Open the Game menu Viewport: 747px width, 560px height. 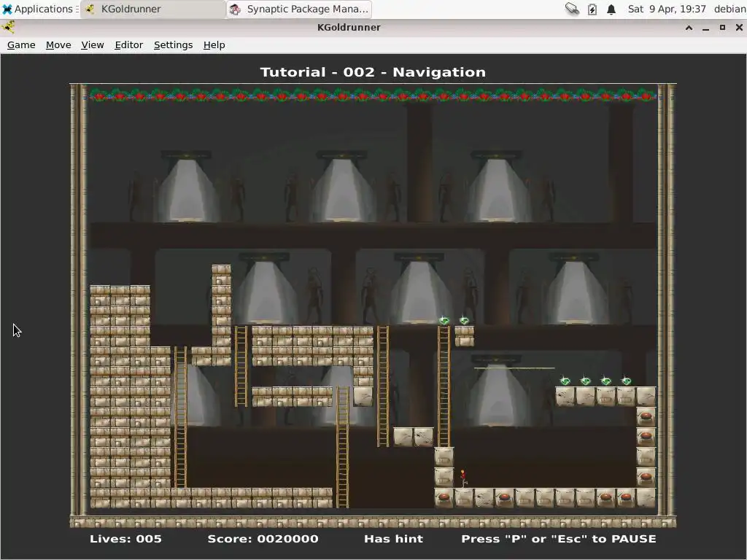pyautogui.click(x=21, y=44)
